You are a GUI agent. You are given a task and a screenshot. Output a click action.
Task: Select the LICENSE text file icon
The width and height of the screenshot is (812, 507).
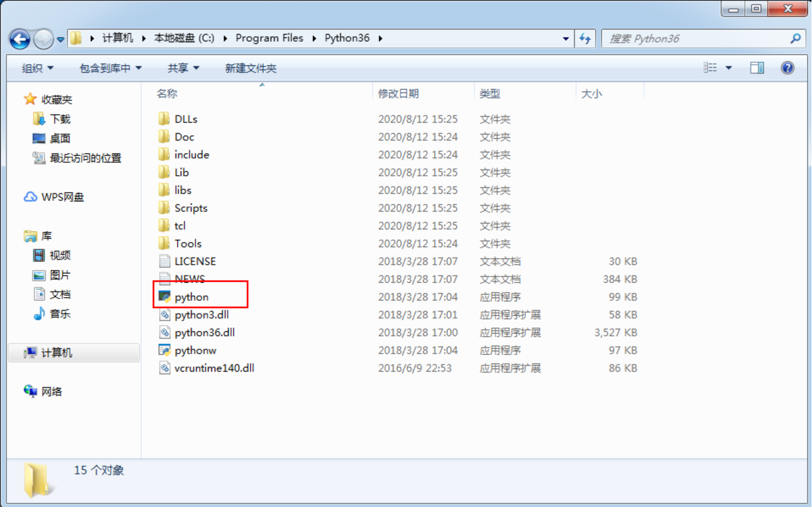click(x=164, y=261)
